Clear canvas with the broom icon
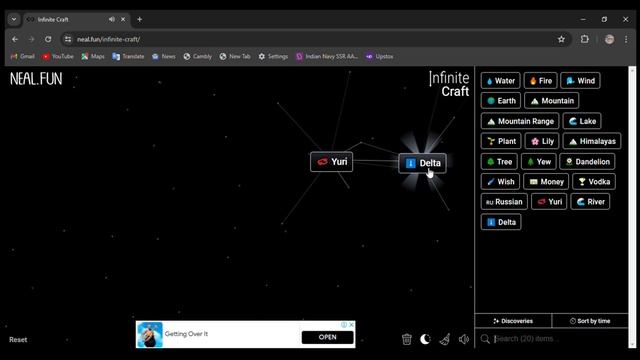Image resolution: width=640 pixels, height=360 pixels. [x=444, y=339]
